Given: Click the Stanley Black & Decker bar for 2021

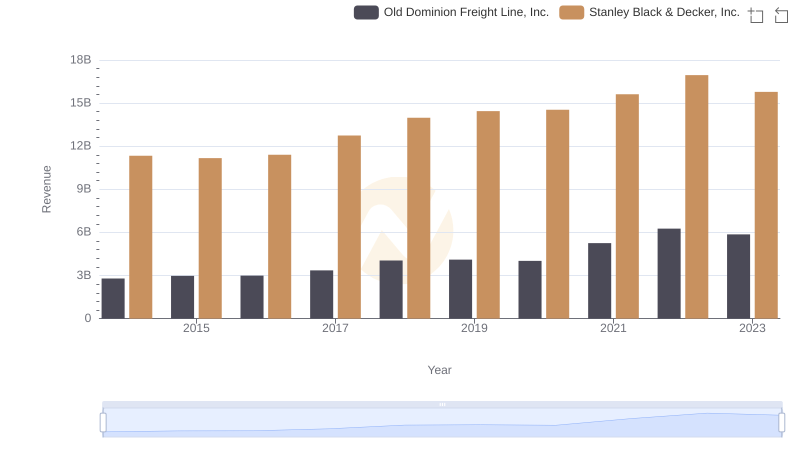Looking at the screenshot, I should point(627,206).
